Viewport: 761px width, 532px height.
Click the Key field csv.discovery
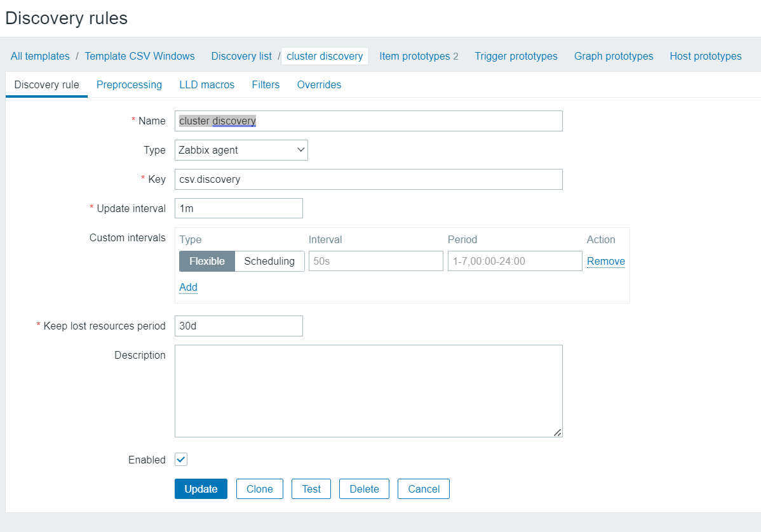pyautogui.click(x=368, y=180)
